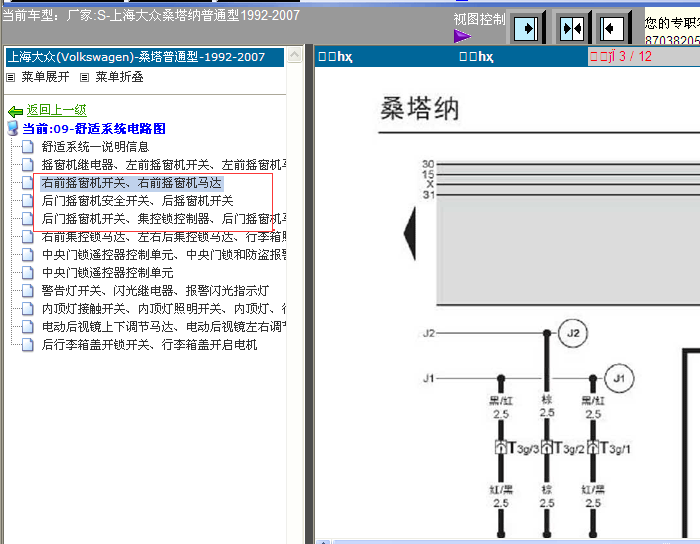700x544 pixels.
Task: Open 返回上一级 link
Action: [x=56, y=110]
